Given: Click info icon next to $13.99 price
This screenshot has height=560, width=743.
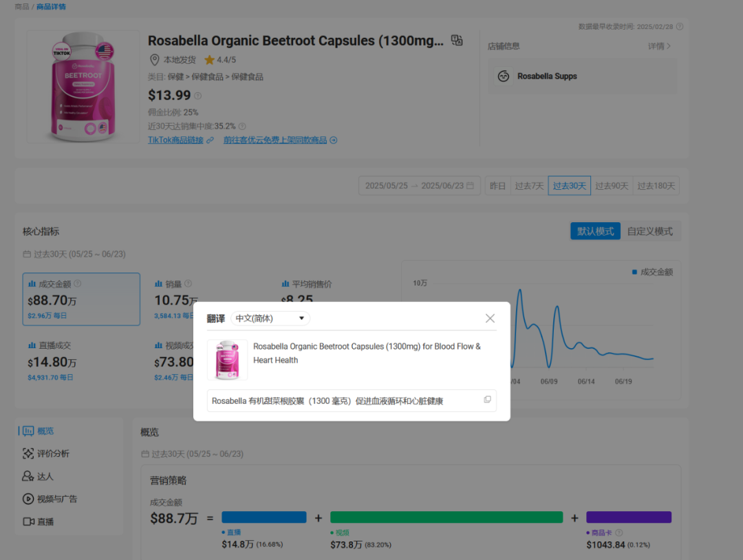Looking at the screenshot, I should point(198,96).
